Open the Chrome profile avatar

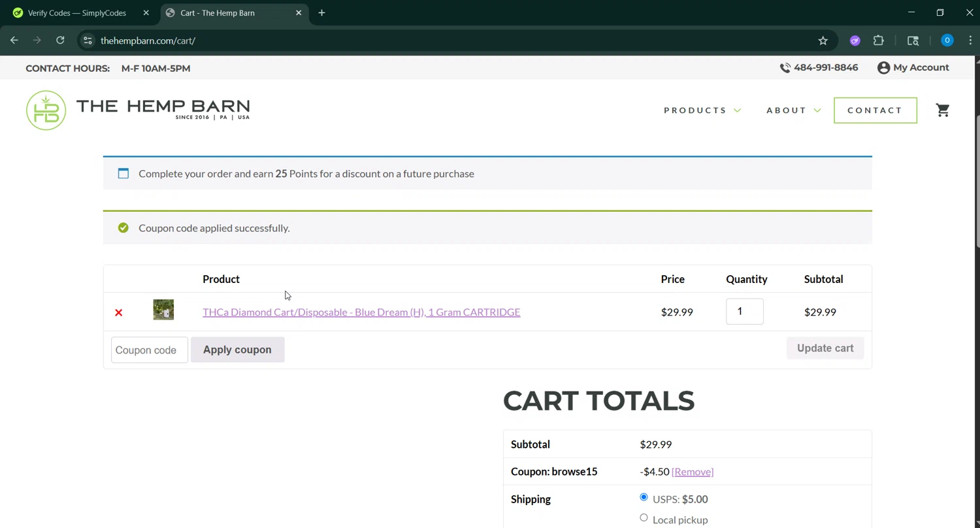click(947, 41)
